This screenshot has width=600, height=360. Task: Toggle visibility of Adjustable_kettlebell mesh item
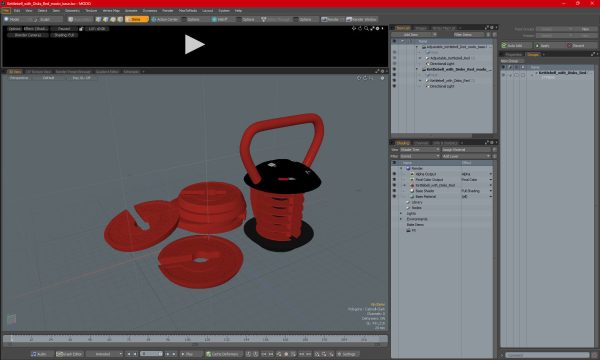click(394, 58)
